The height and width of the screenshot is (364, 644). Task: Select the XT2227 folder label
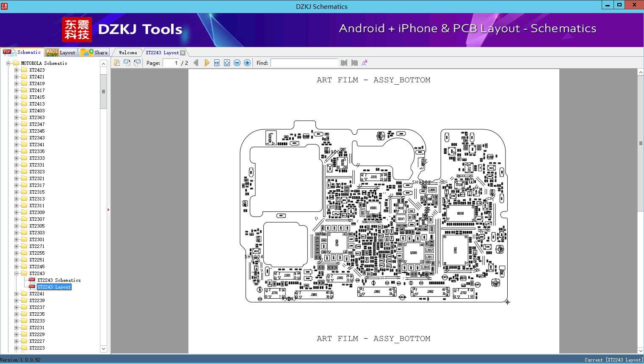(x=37, y=341)
